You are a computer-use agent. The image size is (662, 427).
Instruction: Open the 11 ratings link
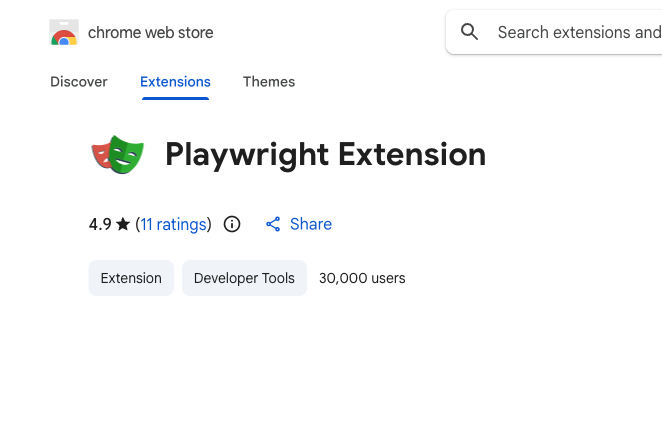(174, 224)
